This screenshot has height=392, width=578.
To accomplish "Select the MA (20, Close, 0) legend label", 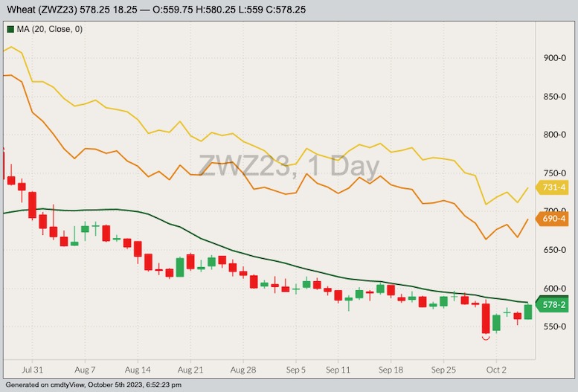I will coord(49,29).
